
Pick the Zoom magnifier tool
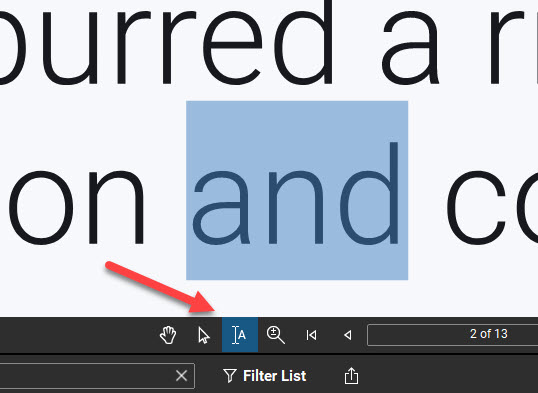(276, 335)
